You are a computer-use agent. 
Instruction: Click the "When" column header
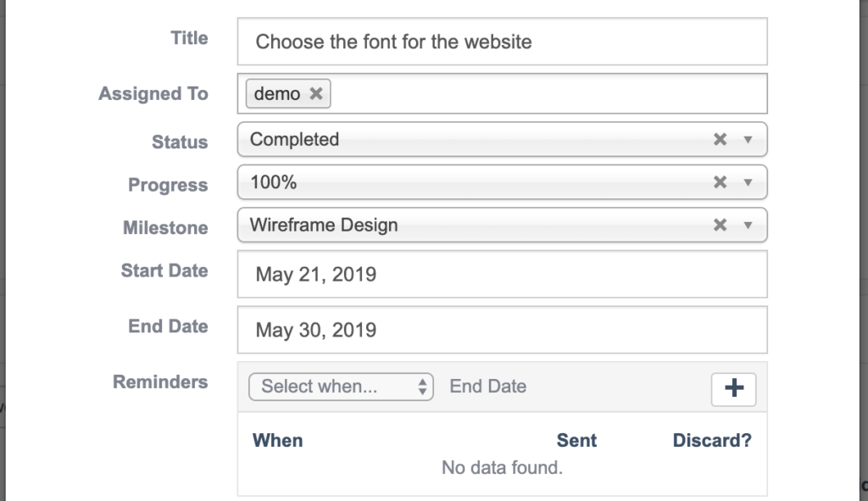pos(277,440)
